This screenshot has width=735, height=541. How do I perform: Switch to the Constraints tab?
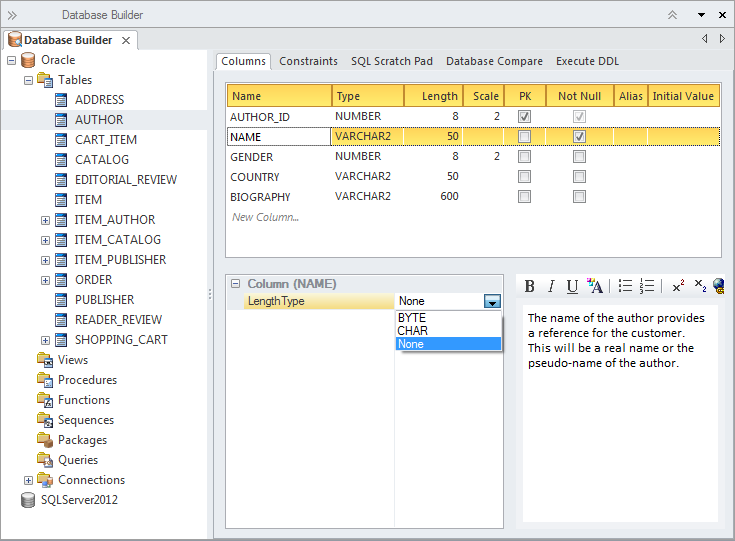point(308,61)
